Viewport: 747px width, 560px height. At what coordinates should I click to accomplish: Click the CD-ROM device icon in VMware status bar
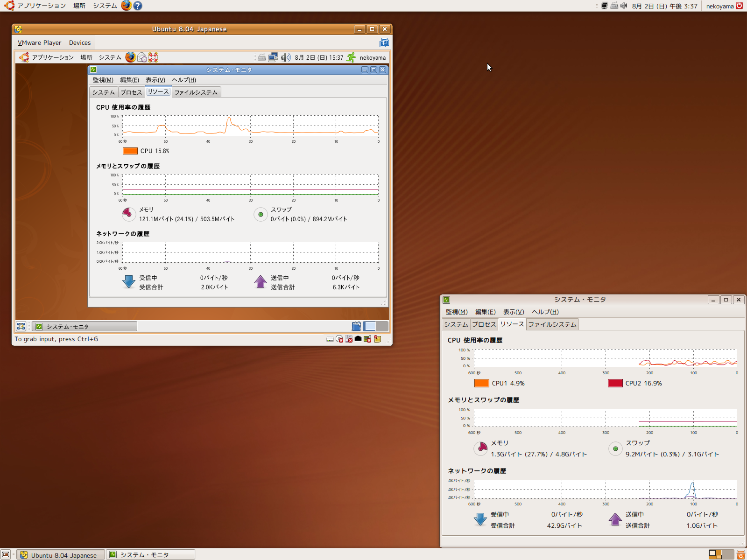pos(339,339)
